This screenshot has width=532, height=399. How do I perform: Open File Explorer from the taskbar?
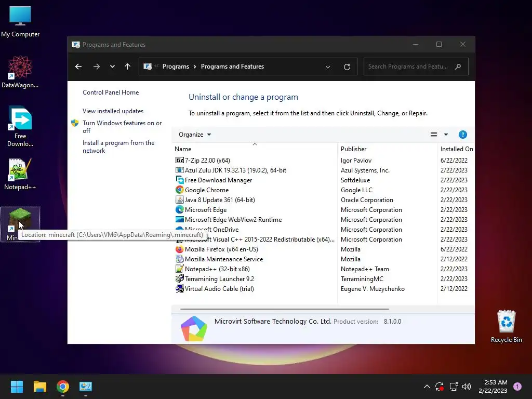(39, 387)
